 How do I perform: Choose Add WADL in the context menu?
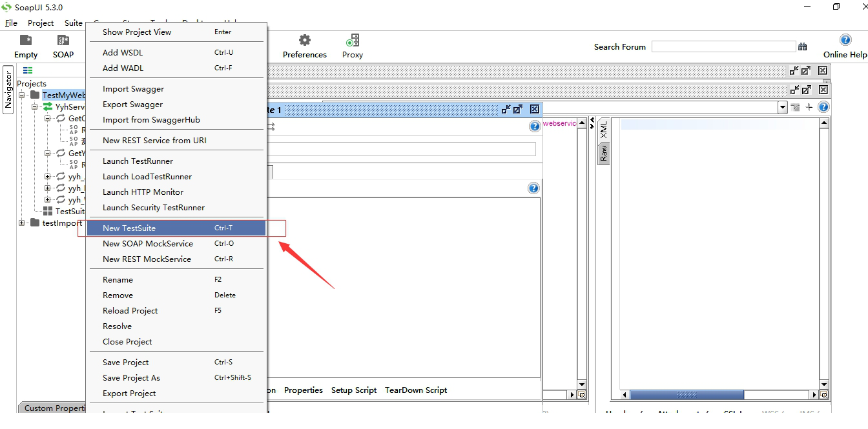click(x=176, y=68)
